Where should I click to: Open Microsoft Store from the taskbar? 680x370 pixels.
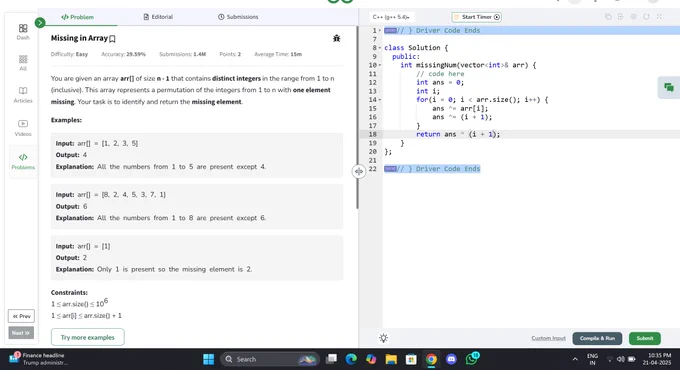[x=411, y=359]
